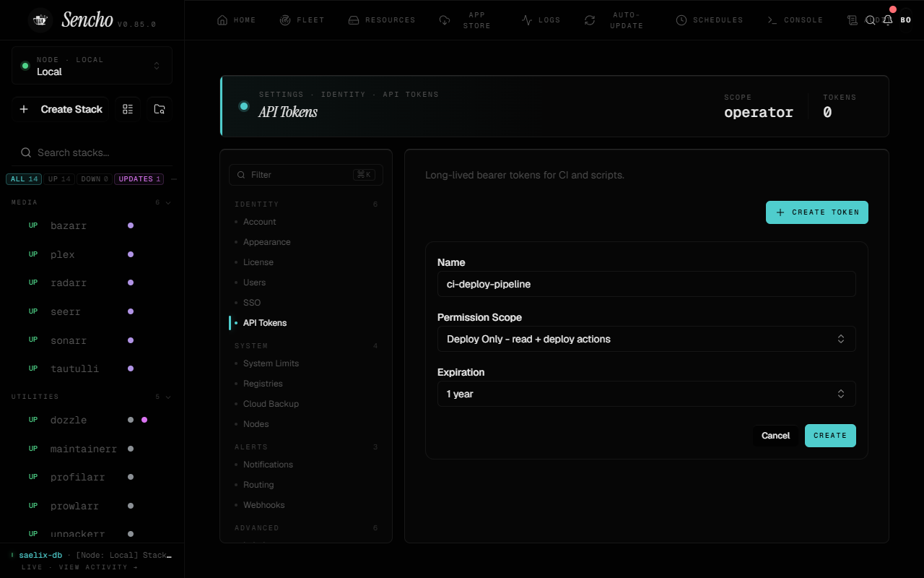Open the Console page
Viewport: 924px width, 578px height.
coord(795,20)
